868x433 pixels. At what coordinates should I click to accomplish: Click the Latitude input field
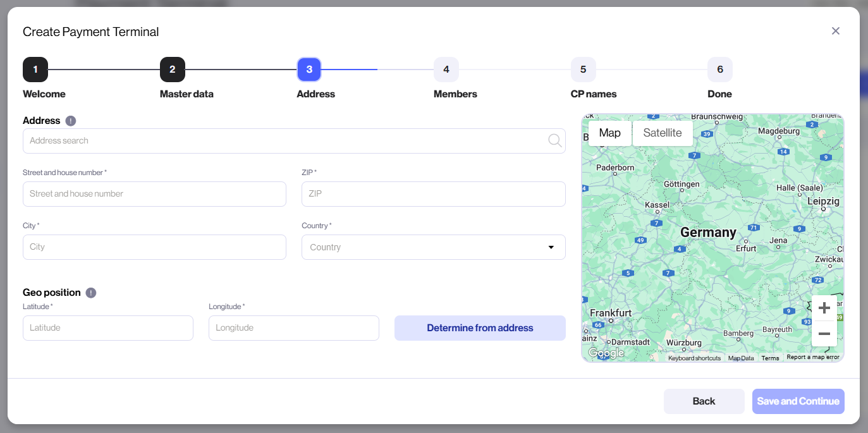107,327
